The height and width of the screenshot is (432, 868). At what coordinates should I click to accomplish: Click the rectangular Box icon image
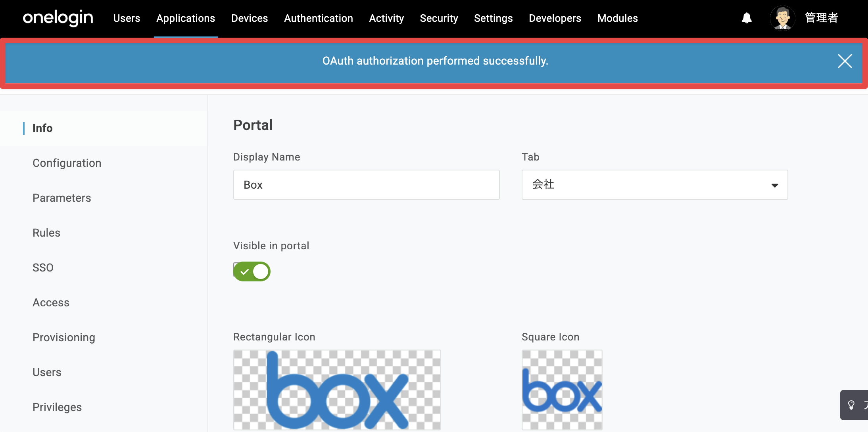337,390
